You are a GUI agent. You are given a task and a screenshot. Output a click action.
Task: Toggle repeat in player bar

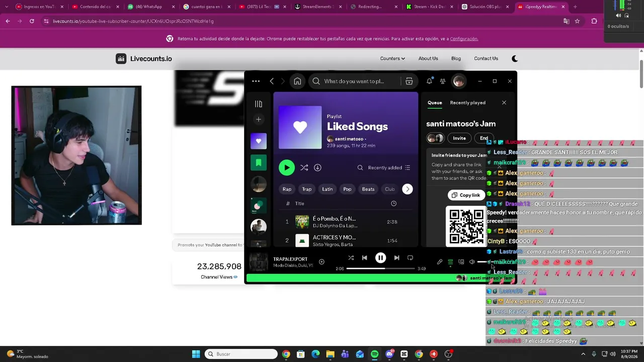tap(410, 258)
